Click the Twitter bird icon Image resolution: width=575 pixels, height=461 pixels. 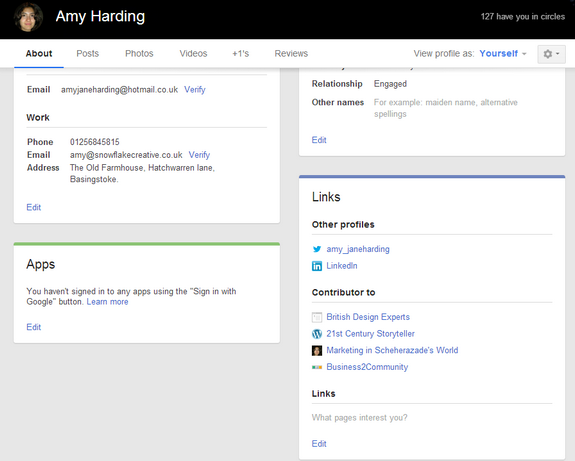tap(317, 249)
